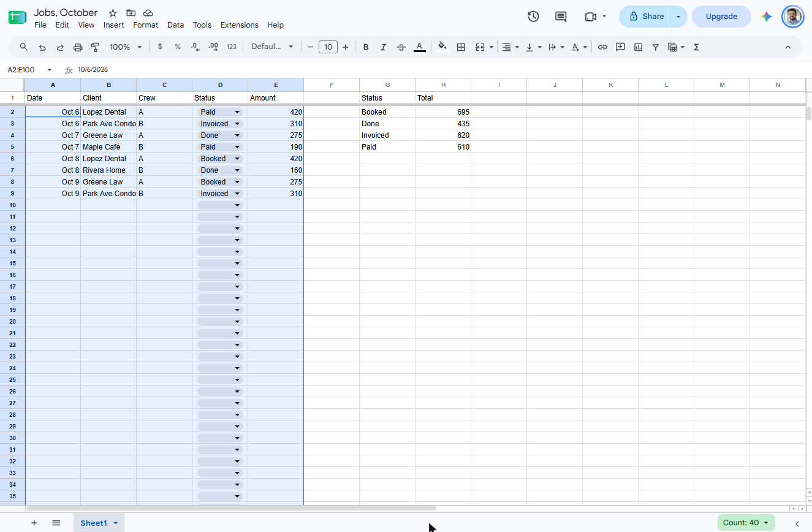The height and width of the screenshot is (532, 812).
Task: Open the zoom 100% dropdown
Action: (x=126, y=47)
